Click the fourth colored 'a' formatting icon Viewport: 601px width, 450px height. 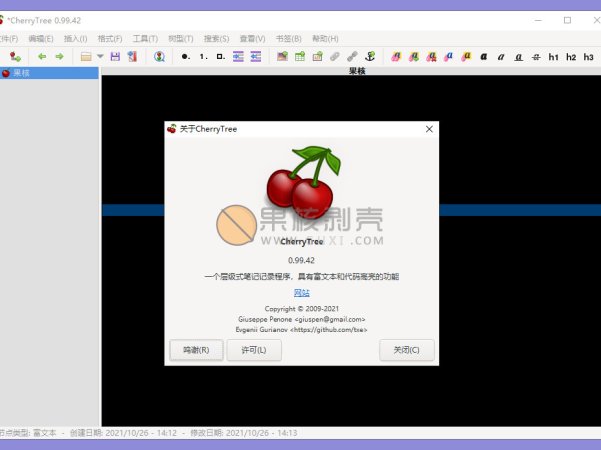(448, 57)
